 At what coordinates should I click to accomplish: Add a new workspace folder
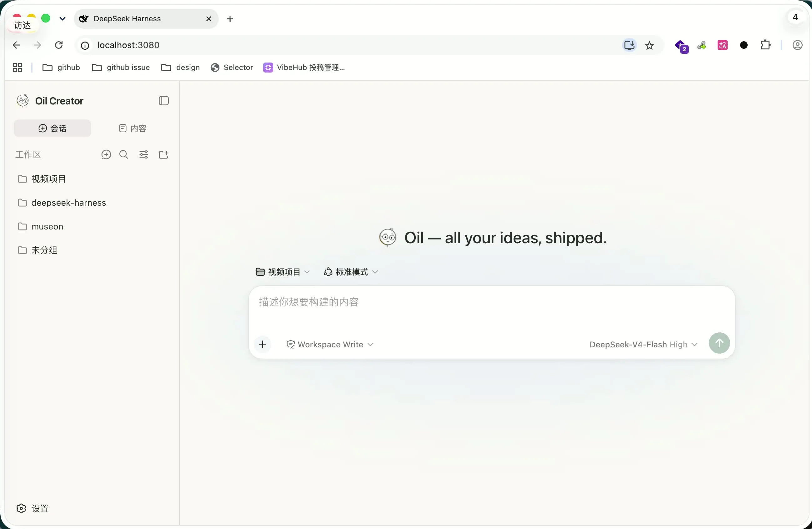(164, 155)
